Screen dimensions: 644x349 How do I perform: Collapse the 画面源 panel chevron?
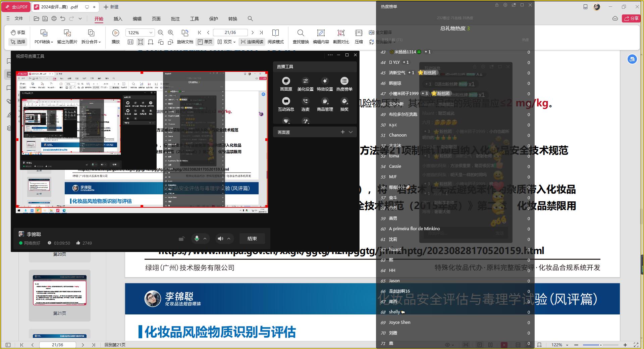point(351,132)
